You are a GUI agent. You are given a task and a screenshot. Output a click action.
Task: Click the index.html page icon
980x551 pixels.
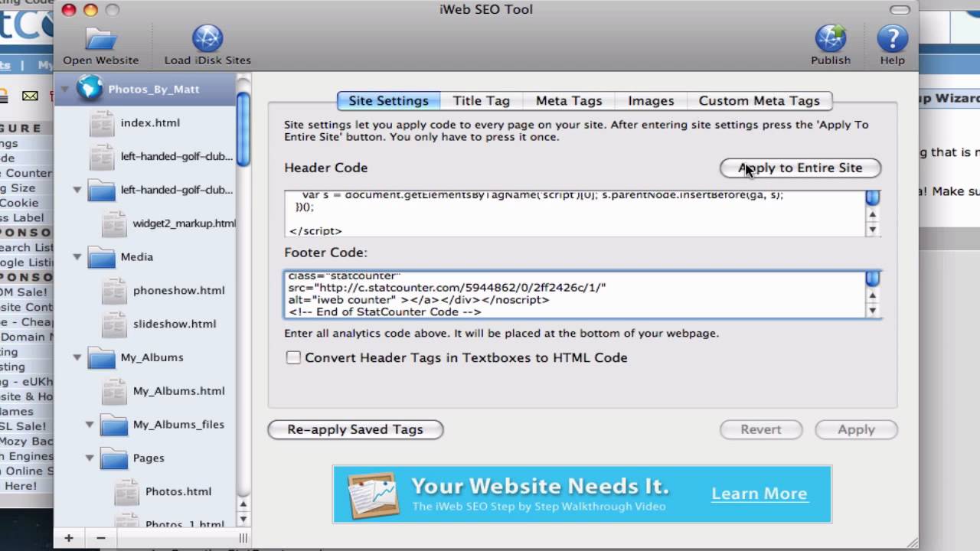click(x=102, y=122)
